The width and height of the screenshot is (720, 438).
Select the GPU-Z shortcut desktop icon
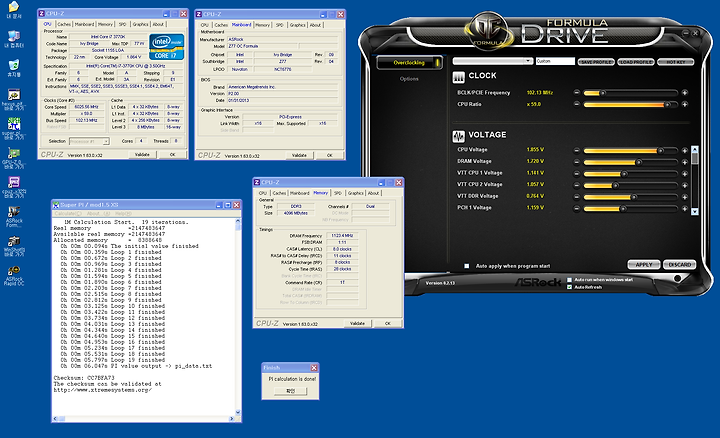pos(14,158)
